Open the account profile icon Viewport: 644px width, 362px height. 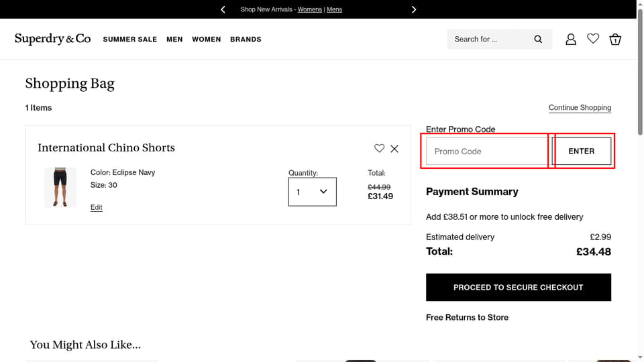570,40
